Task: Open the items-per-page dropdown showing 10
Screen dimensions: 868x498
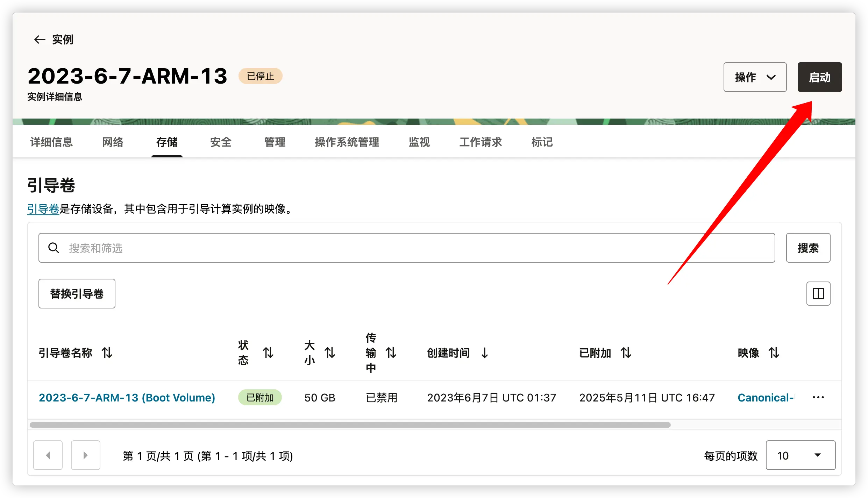Action: [801, 455]
